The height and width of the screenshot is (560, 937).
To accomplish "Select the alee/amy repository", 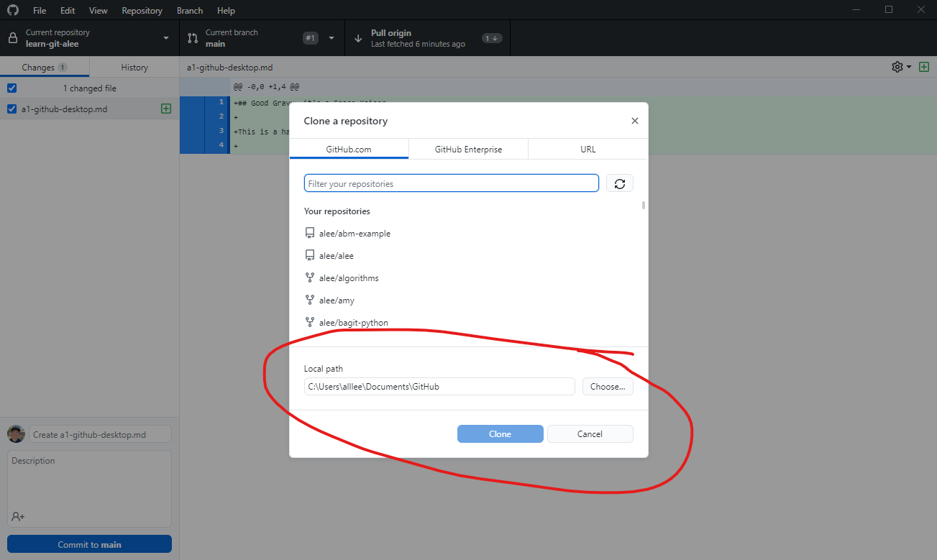I will coord(469,300).
